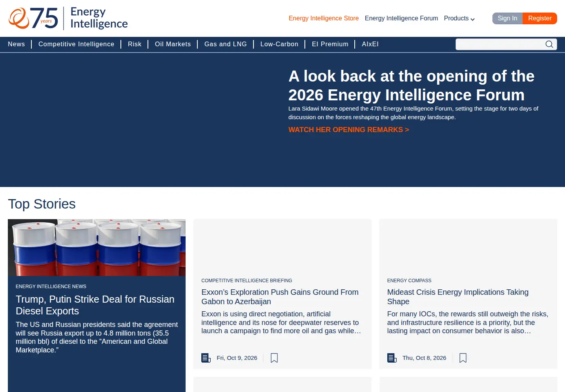Open the Energy Intelligence Store link

(x=324, y=18)
